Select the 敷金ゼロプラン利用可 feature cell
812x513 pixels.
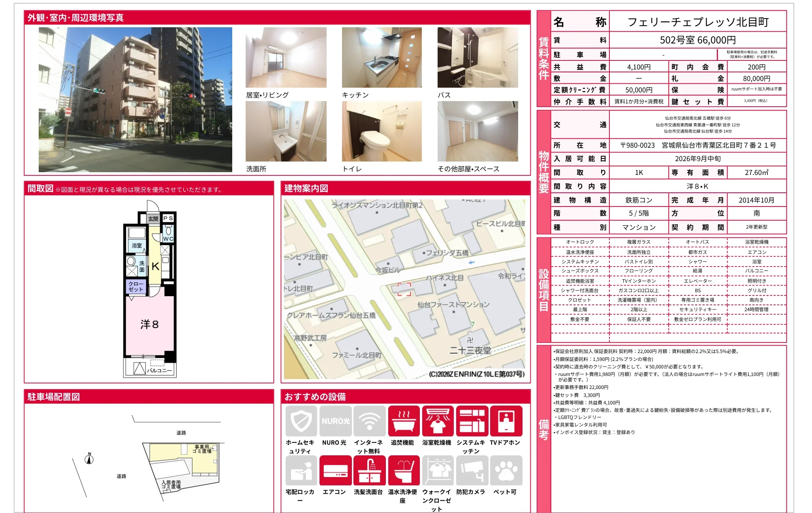697,319
